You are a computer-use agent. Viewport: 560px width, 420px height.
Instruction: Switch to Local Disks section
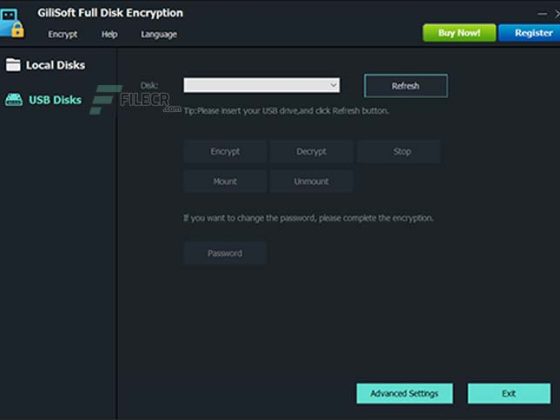(55, 65)
